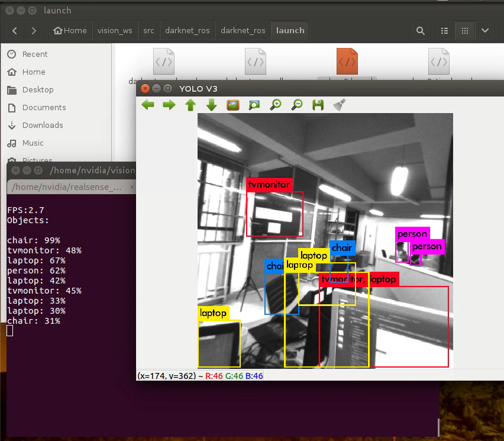The height and width of the screenshot is (441, 504).
Task: Open the view options dropdown arrow
Action: 485,31
